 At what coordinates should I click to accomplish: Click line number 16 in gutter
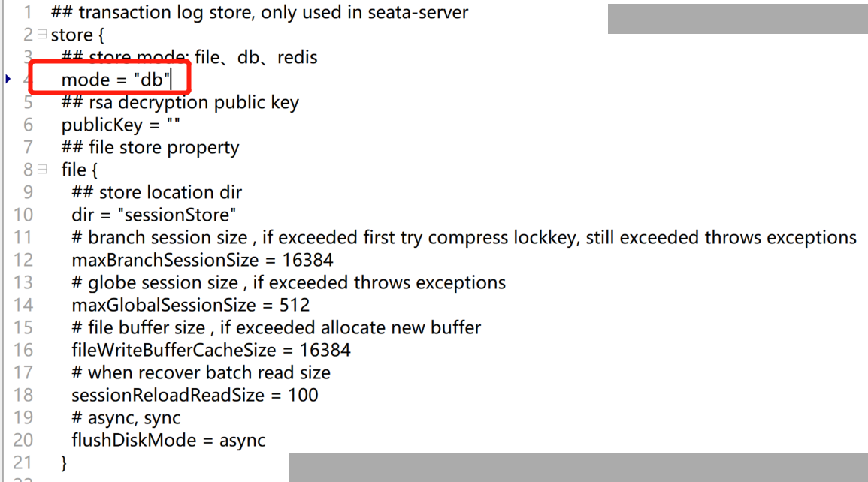click(x=23, y=350)
